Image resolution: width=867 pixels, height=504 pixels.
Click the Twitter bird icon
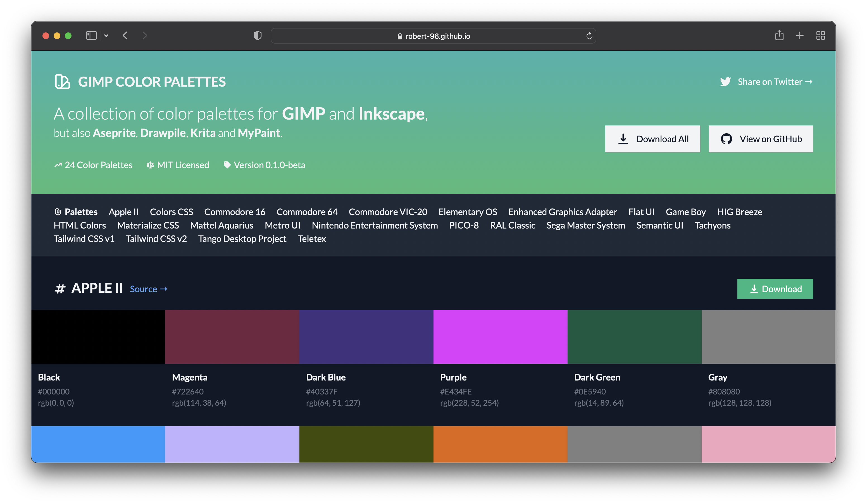[725, 82]
